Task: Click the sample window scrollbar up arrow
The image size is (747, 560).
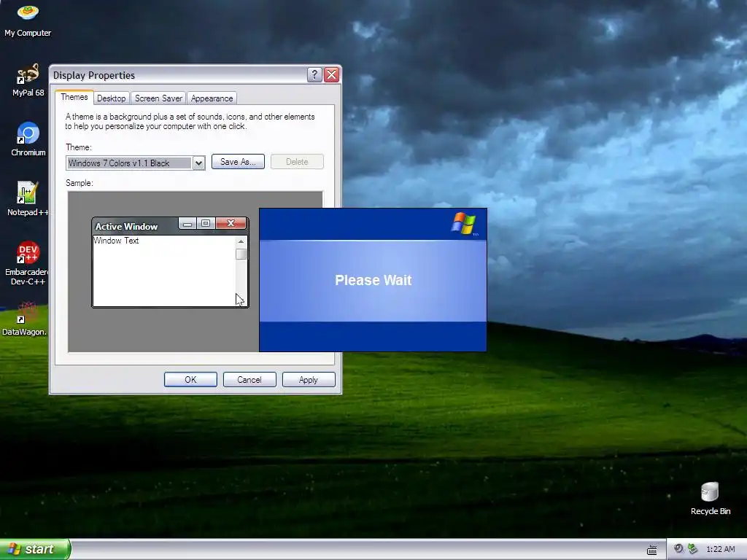Action: pyautogui.click(x=241, y=241)
